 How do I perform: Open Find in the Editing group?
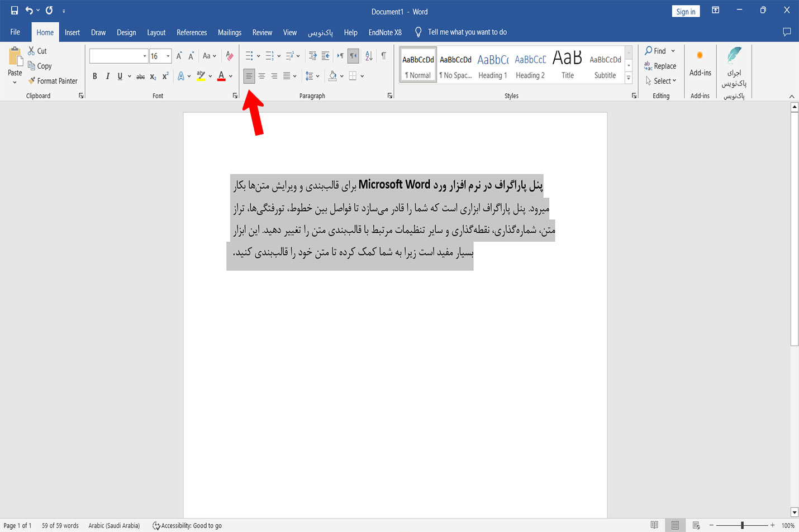point(655,51)
